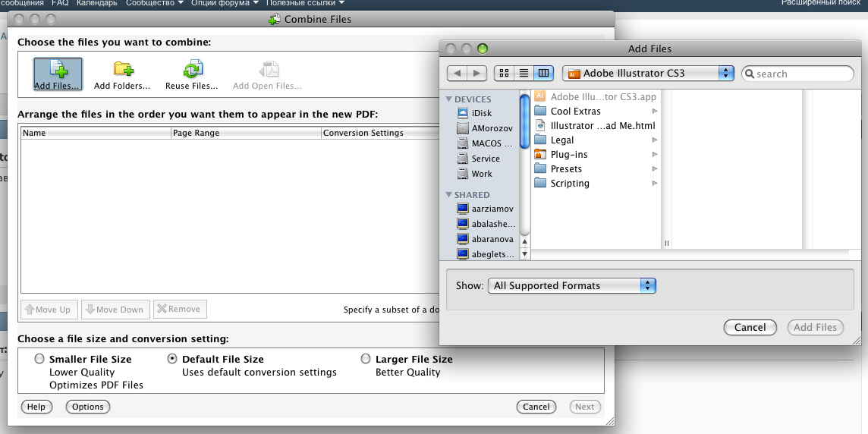
Task: Click Cancel in Combine Files window
Action: pyautogui.click(x=536, y=407)
